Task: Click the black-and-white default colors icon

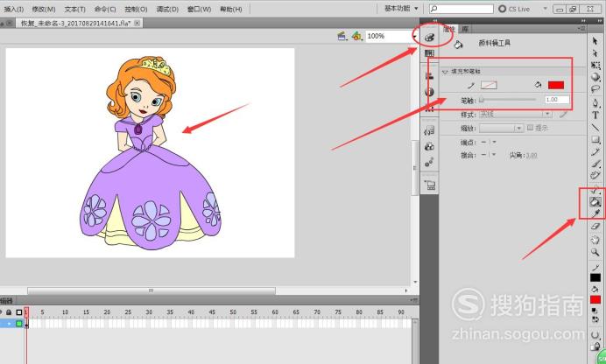Action: point(595,310)
